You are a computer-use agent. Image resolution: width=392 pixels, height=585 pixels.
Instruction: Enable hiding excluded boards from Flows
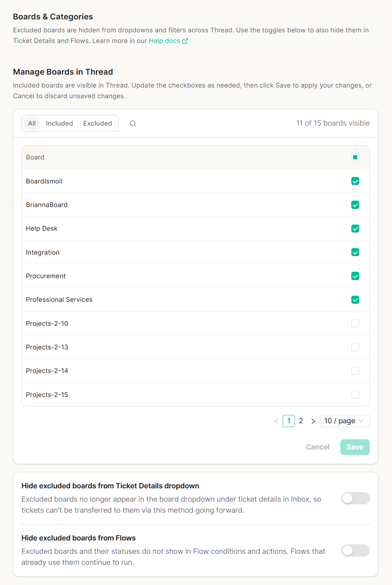tap(355, 550)
